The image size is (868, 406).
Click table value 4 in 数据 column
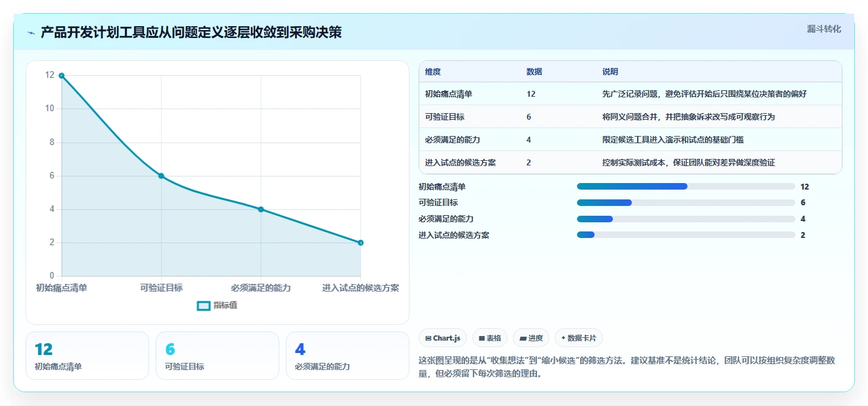(529, 140)
